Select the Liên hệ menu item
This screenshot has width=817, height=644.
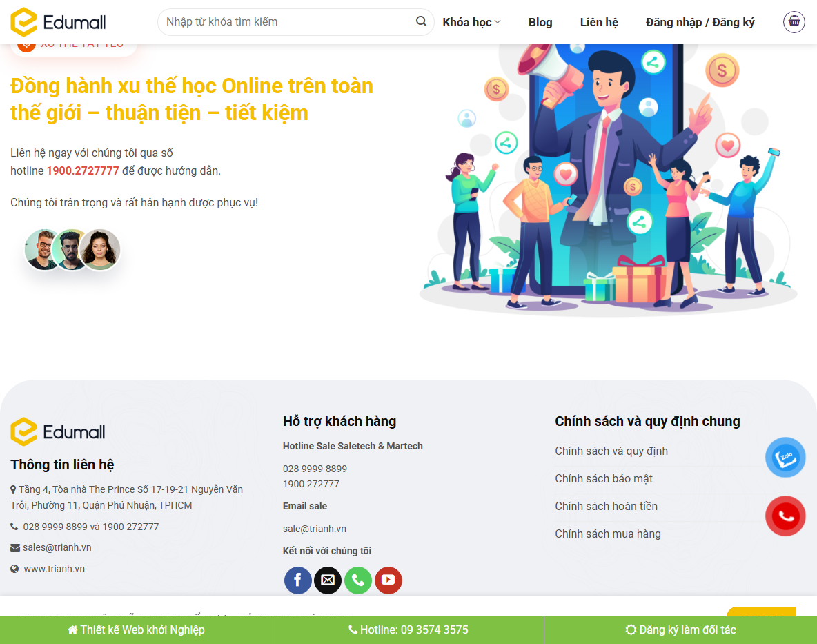599,21
